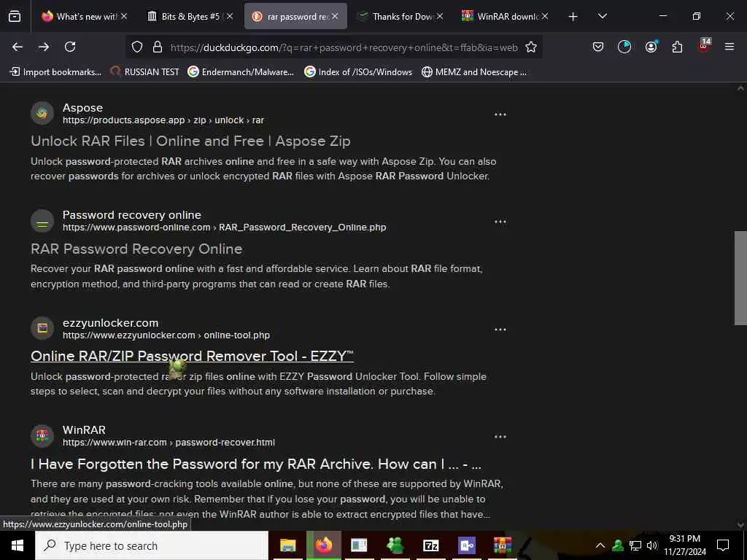
Task: View site security padlock info
Action: pyautogui.click(x=158, y=47)
